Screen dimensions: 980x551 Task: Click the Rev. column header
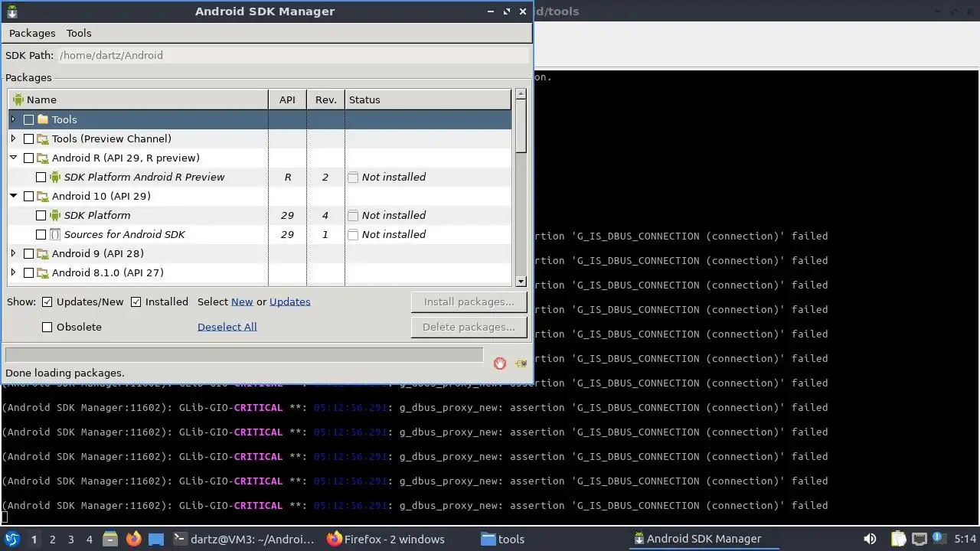pyautogui.click(x=325, y=99)
